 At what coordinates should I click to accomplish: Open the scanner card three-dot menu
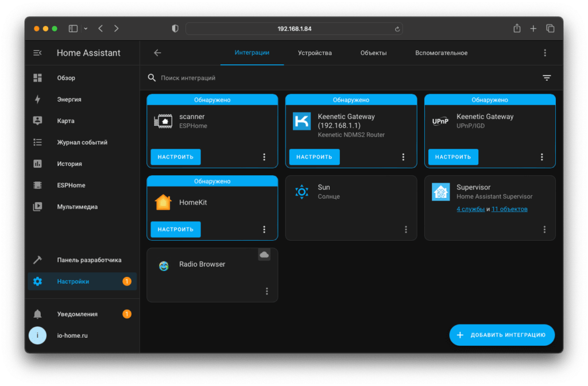264,157
